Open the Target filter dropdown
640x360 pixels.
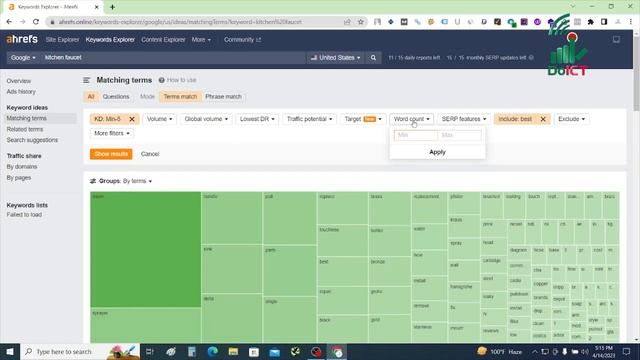pos(363,119)
